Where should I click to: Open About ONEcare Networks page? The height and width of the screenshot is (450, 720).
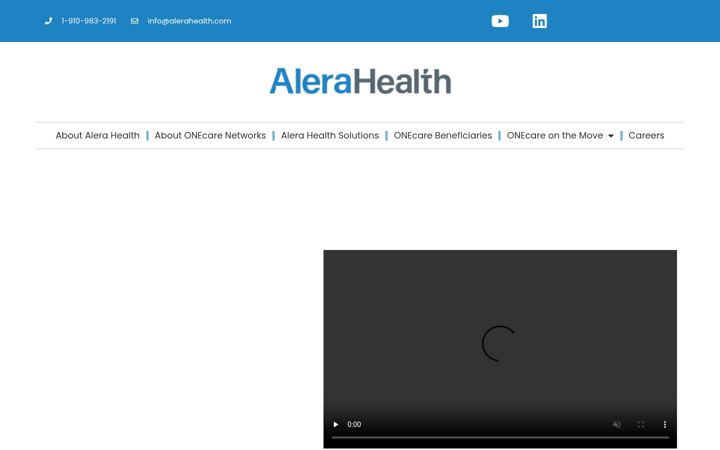pos(210,135)
